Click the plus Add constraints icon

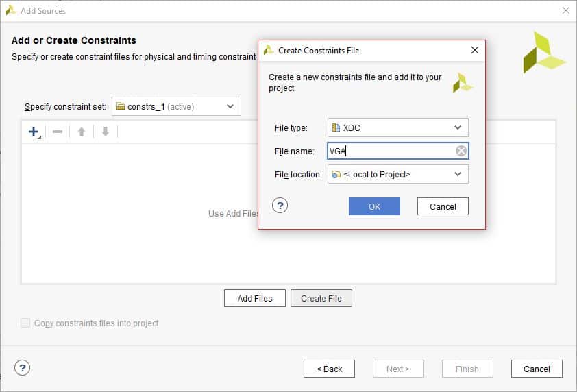click(33, 132)
